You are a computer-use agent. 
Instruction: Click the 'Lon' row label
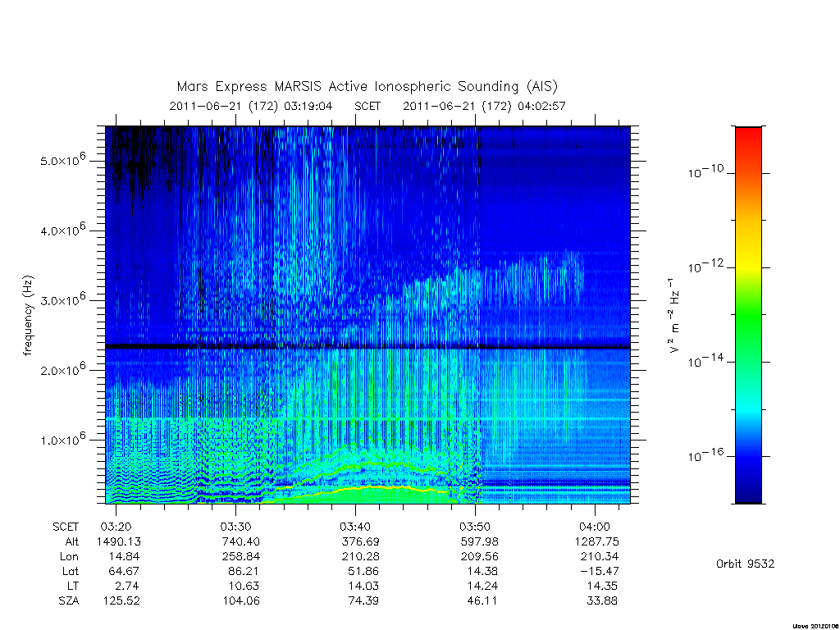point(69,557)
